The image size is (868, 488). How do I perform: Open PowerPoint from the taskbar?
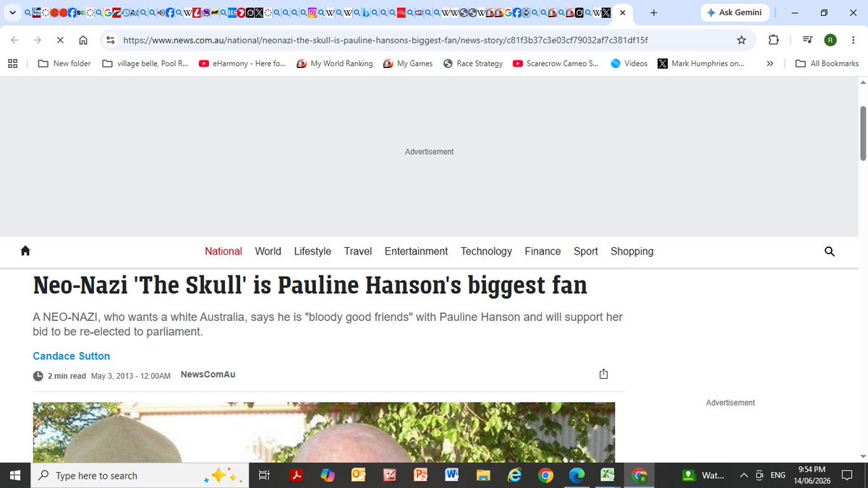(421, 475)
